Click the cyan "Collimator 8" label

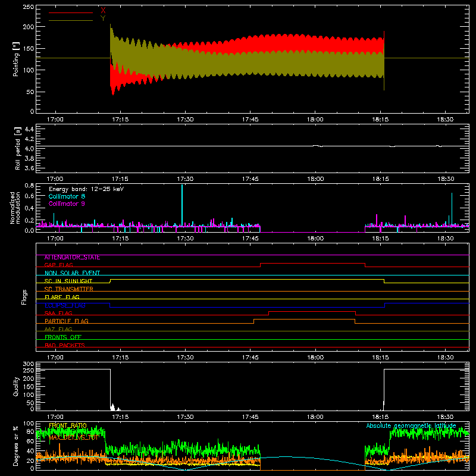pyautogui.click(x=67, y=196)
